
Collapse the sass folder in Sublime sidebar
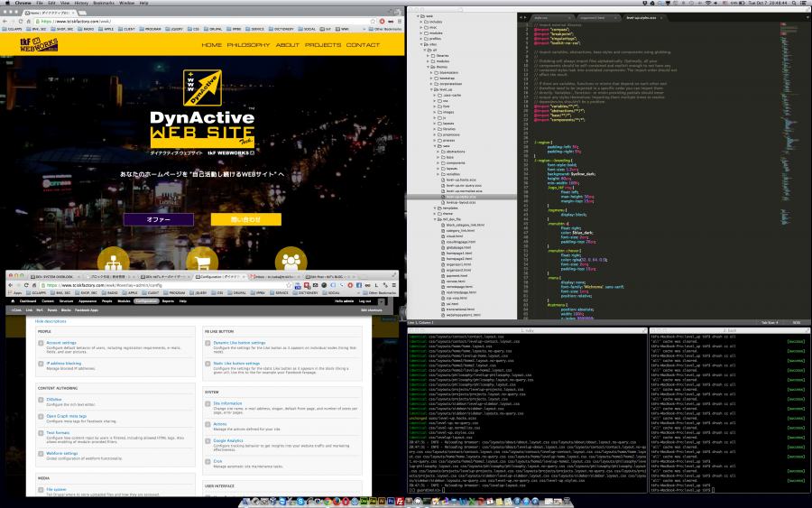[435, 146]
